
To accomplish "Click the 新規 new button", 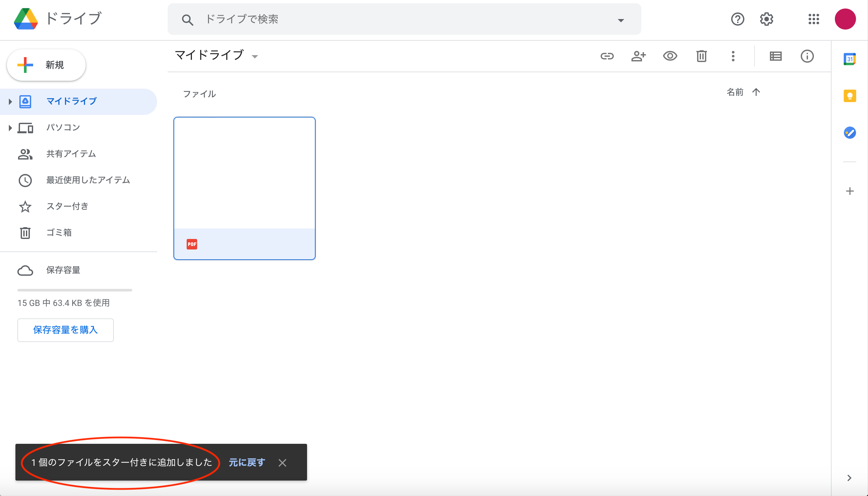I will click(x=46, y=65).
